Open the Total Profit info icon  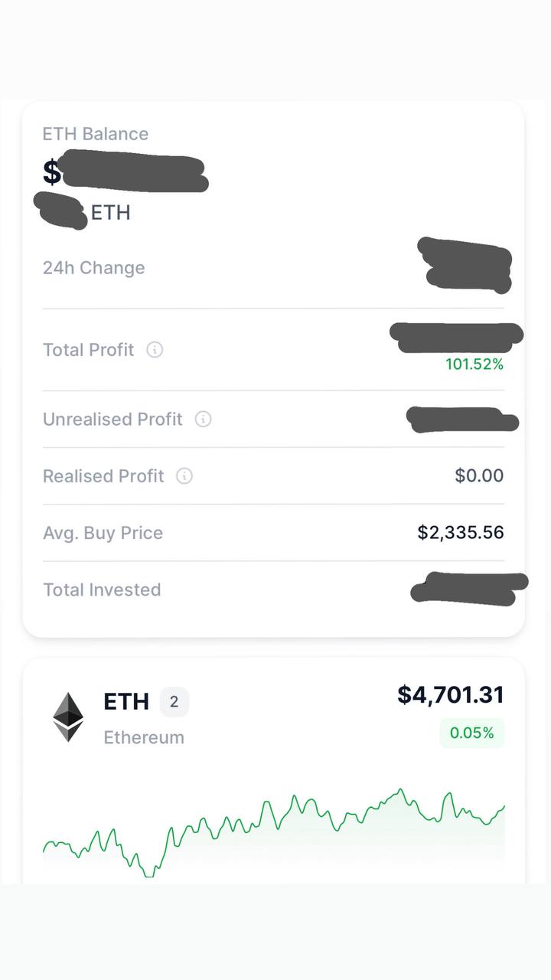pos(155,350)
